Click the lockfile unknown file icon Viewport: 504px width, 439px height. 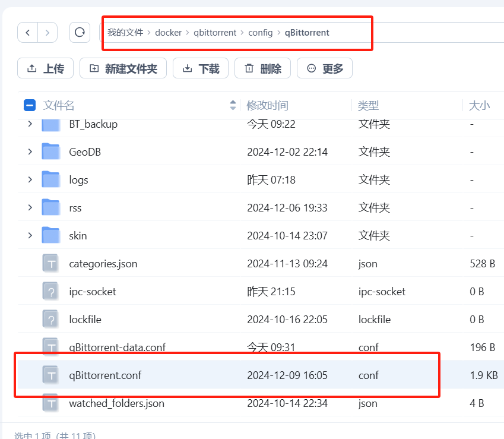(51, 320)
